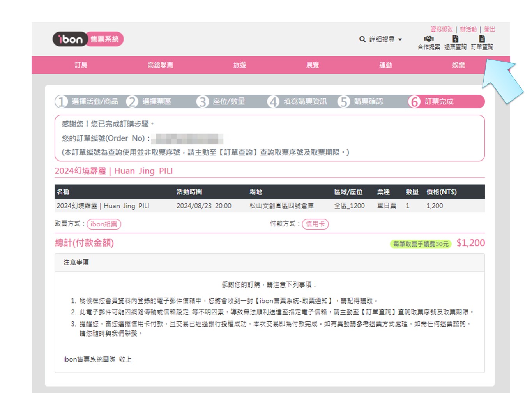Open 訂單查詢 order document icon

pos(482,39)
